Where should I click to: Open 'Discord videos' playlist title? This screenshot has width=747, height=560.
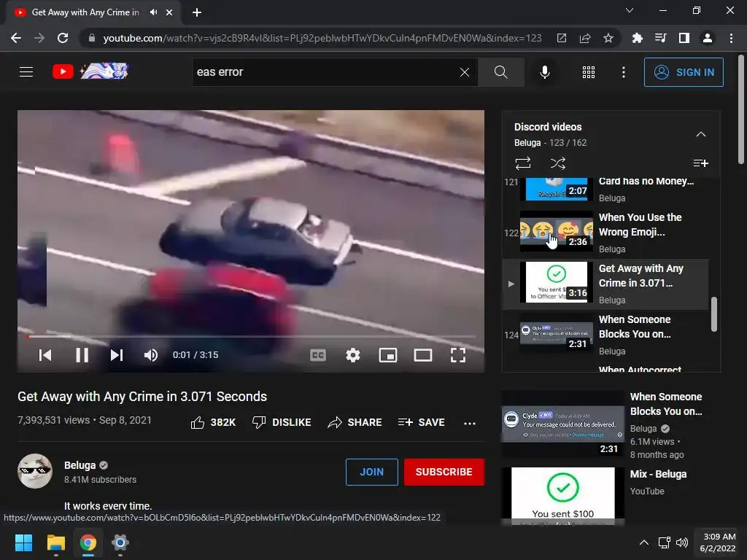(x=548, y=127)
